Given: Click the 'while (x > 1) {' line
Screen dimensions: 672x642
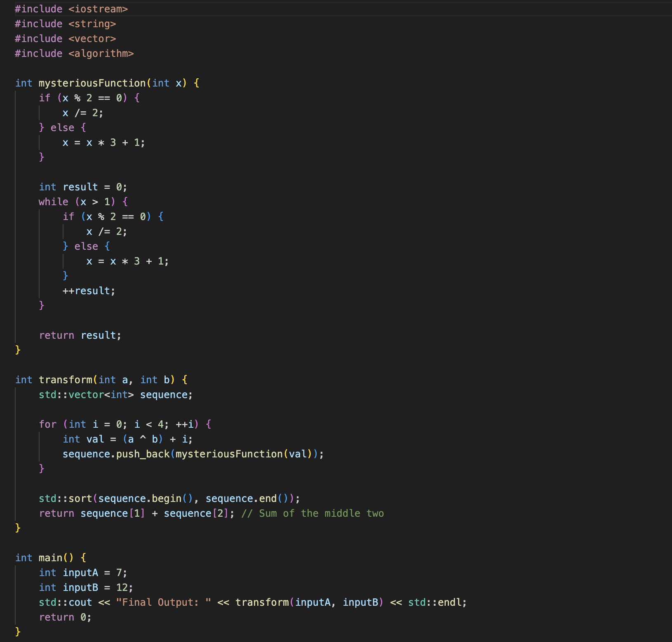Looking at the screenshot, I should pos(83,202).
